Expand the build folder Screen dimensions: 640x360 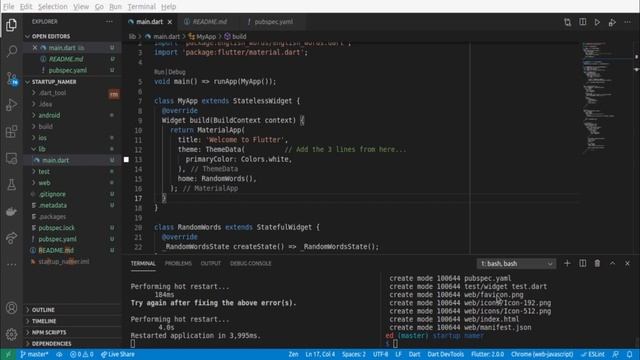pyautogui.click(x=45, y=127)
